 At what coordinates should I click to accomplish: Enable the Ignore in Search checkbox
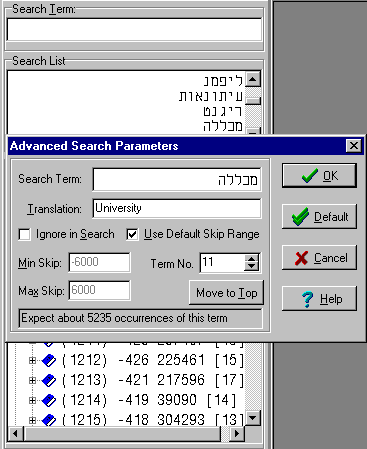click(24, 234)
